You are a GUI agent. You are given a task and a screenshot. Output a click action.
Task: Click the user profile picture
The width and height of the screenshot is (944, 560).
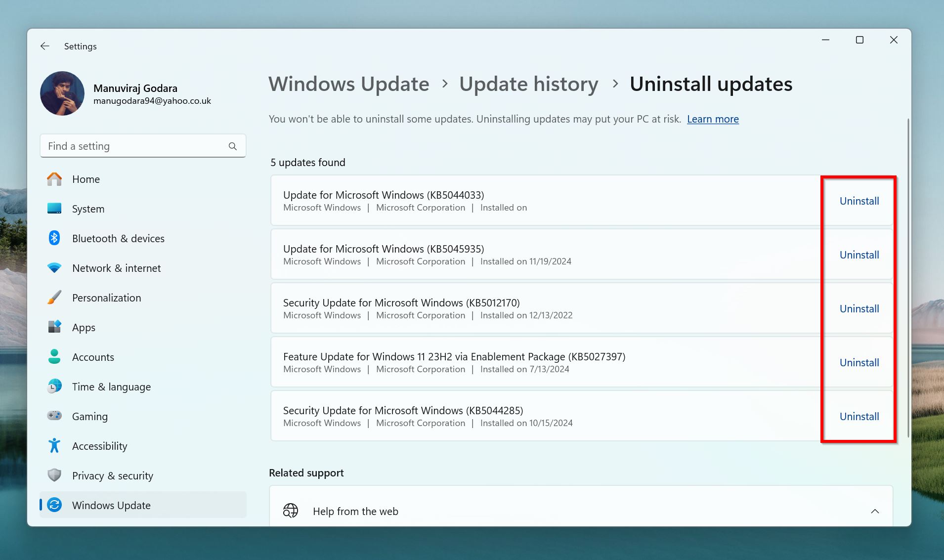click(x=62, y=93)
